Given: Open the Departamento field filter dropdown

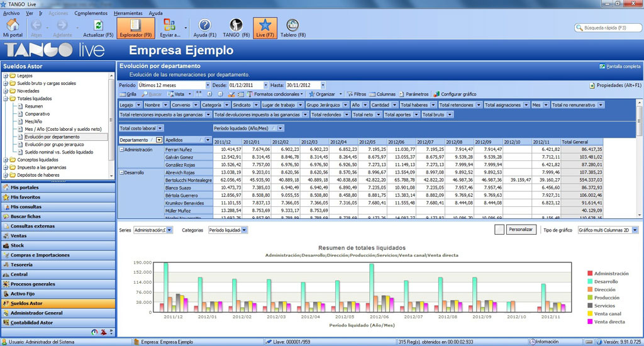Looking at the screenshot, I should [159, 140].
